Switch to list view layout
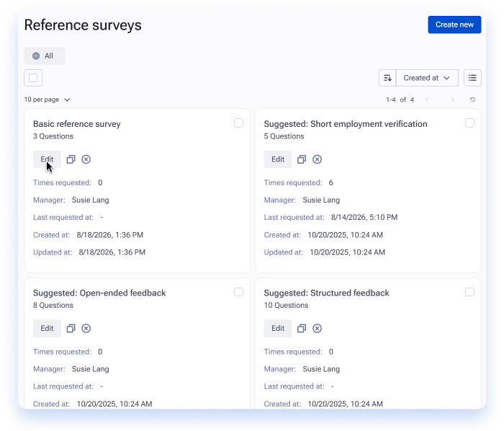This screenshot has width=504, height=431. pos(472,78)
